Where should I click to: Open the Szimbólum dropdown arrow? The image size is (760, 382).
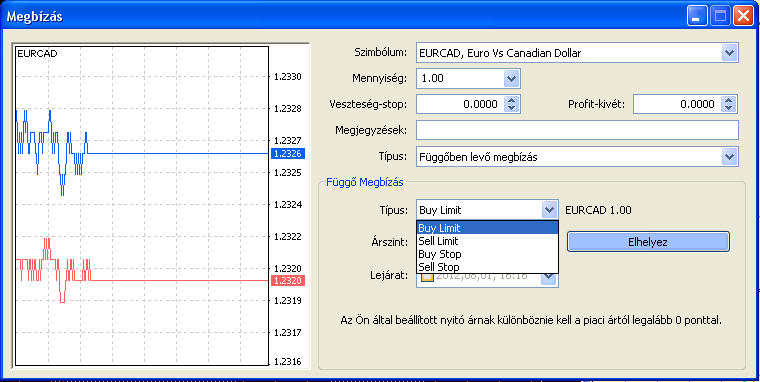pyautogui.click(x=729, y=52)
